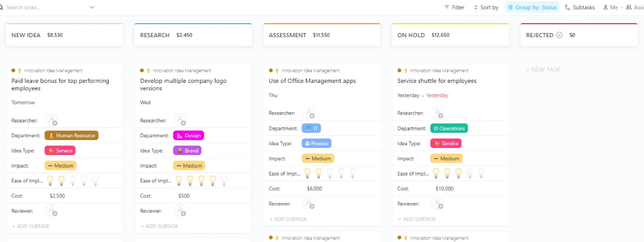Toggle Me mode filter
The image size is (644, 242).
pos(610,7)
